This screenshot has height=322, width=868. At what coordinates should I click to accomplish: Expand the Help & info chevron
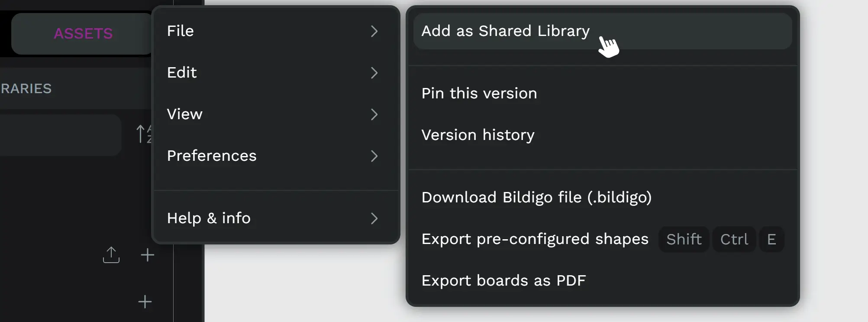374,218
